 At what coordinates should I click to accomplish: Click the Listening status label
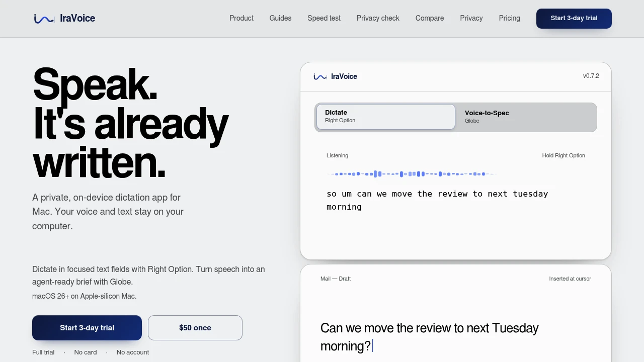tap(337, 155)
